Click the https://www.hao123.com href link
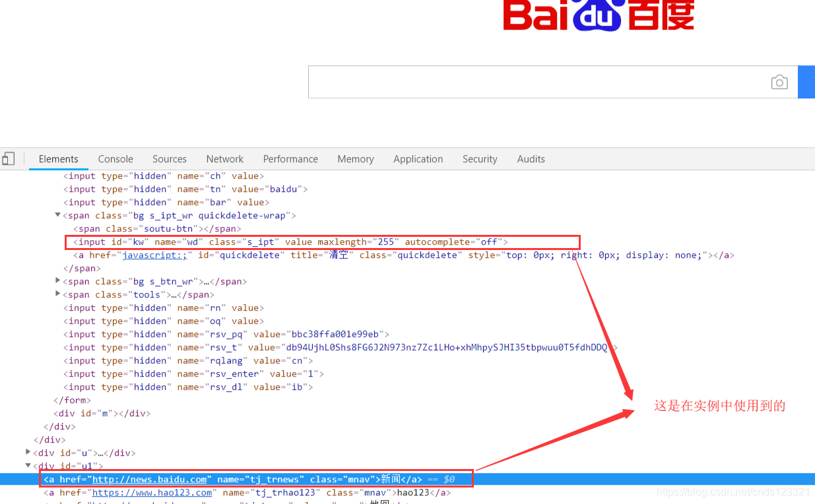Viewport: 815px width, 504px height. pos(152,493)
